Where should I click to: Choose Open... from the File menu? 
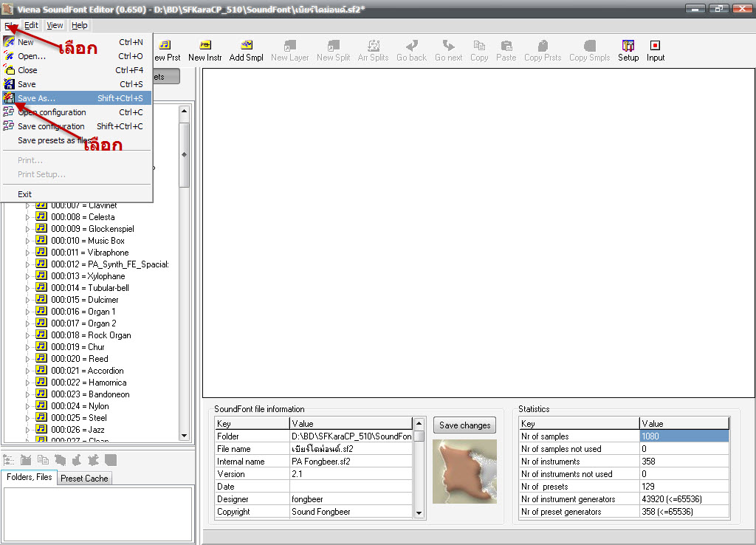point(77,56)
